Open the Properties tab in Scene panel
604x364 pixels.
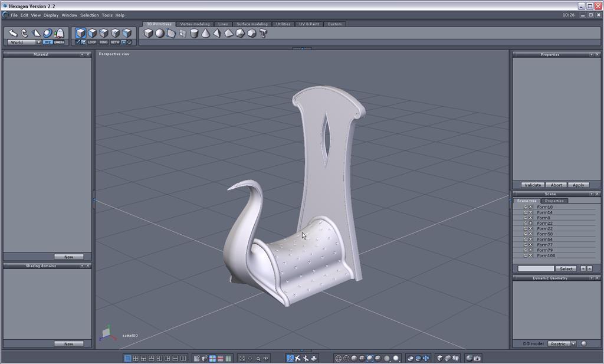click(554, 201)
